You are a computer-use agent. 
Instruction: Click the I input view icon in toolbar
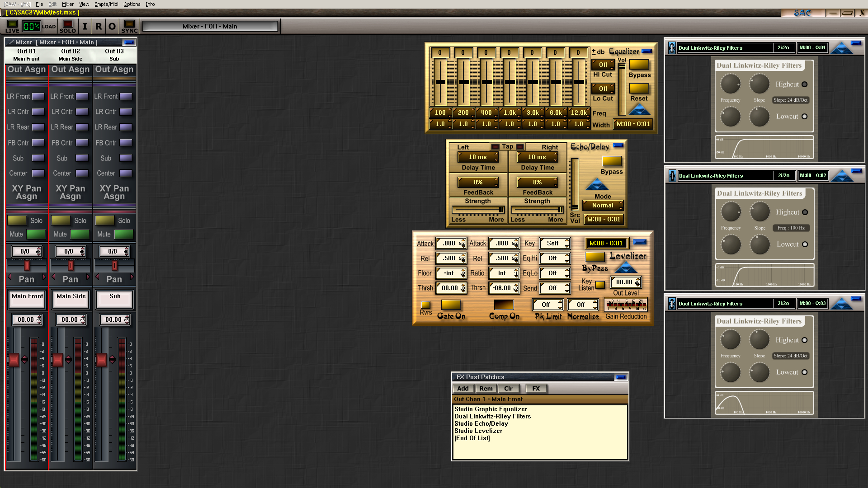tap(85, 26)
